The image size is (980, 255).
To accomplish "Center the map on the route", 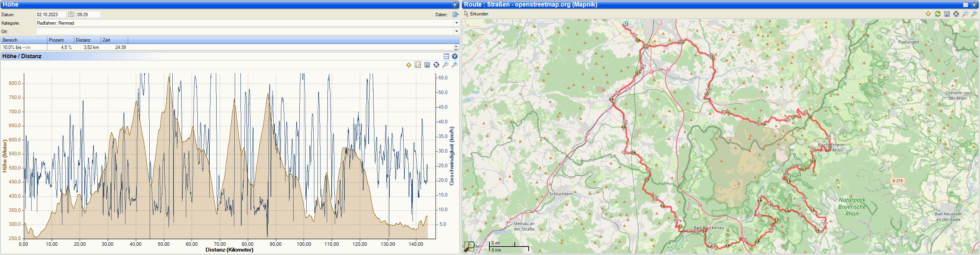I will click(956, 14).
